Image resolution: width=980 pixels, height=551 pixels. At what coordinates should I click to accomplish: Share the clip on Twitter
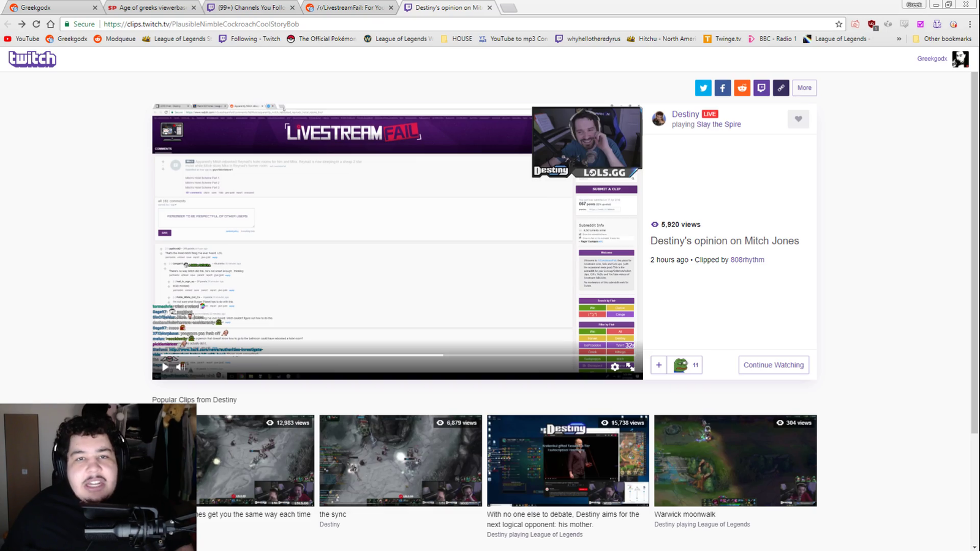[703, 88]
